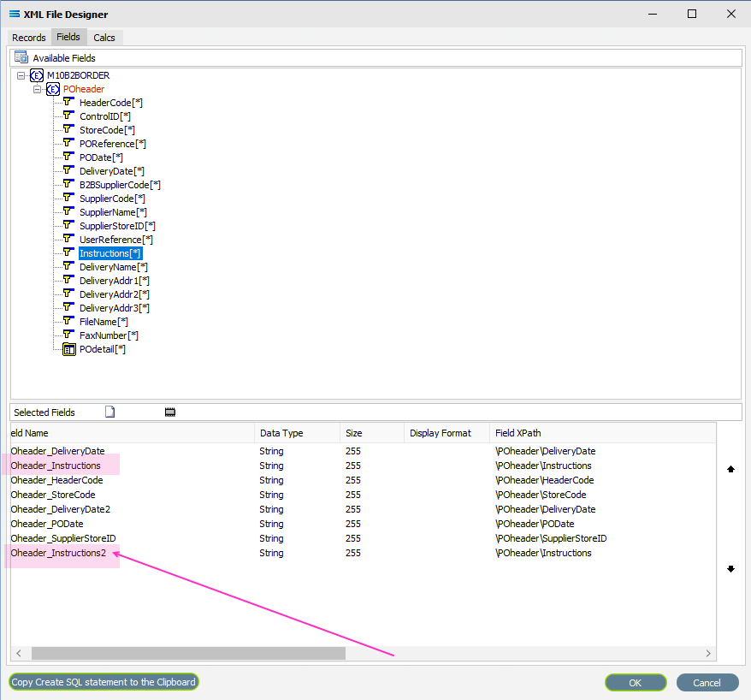Click the FileName field icon
This screenshot has width=751, height=700.
point(68,321)
